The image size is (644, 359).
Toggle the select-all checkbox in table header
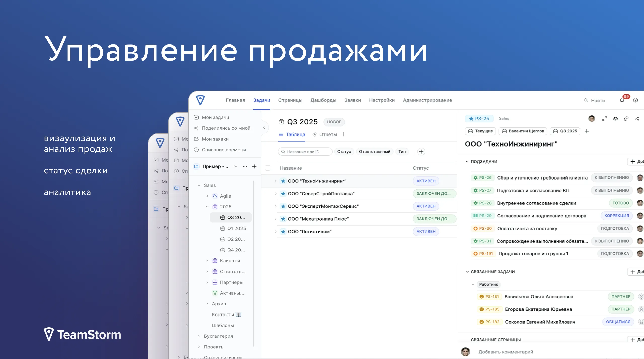[x=268, y=168]
